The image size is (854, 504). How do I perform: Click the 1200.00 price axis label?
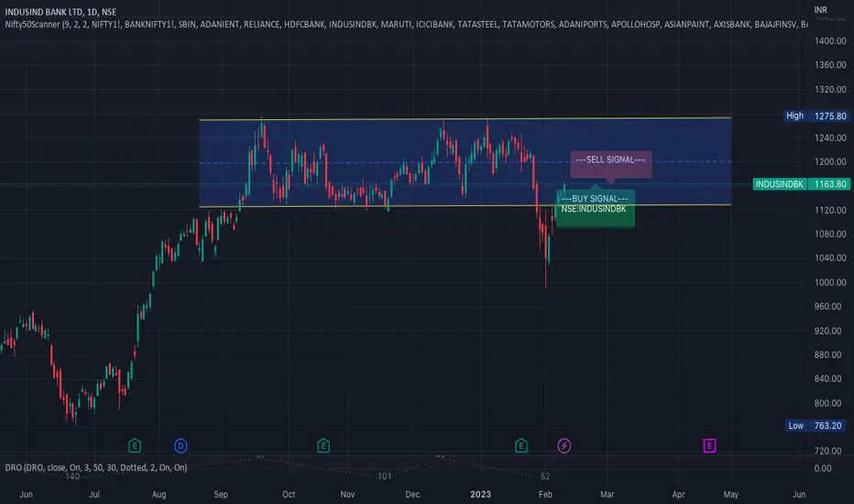[830, 162]
